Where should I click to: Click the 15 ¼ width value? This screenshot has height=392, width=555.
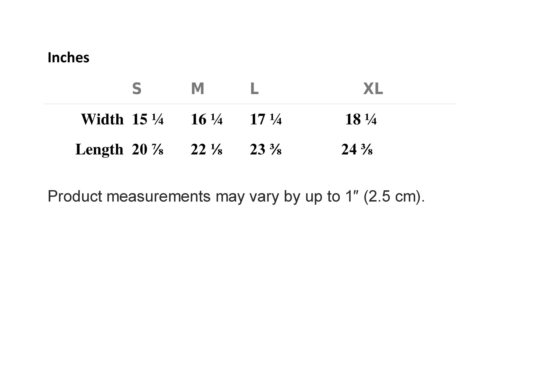coord(148,119)
